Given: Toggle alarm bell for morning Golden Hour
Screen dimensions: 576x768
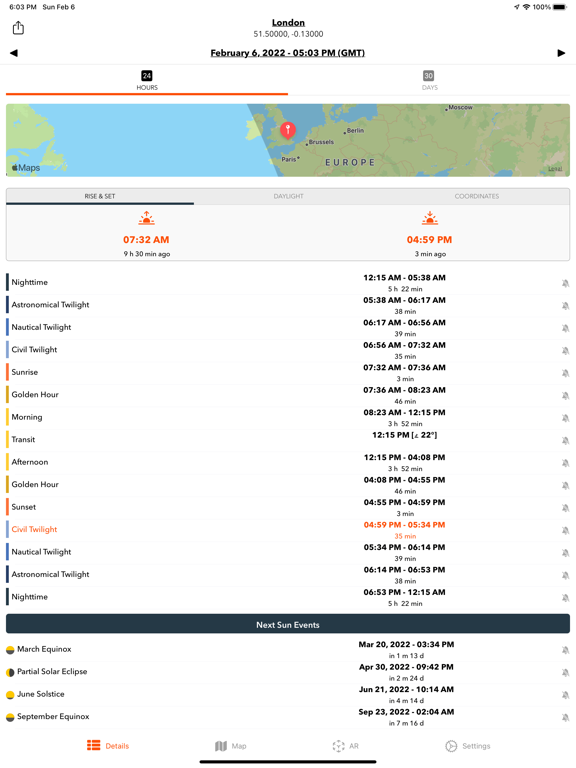Looking at the screenshot, I should point(565,396).
